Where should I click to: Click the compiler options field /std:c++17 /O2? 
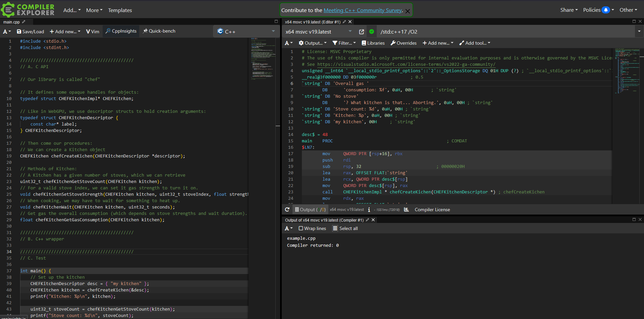tap(505, 32)
